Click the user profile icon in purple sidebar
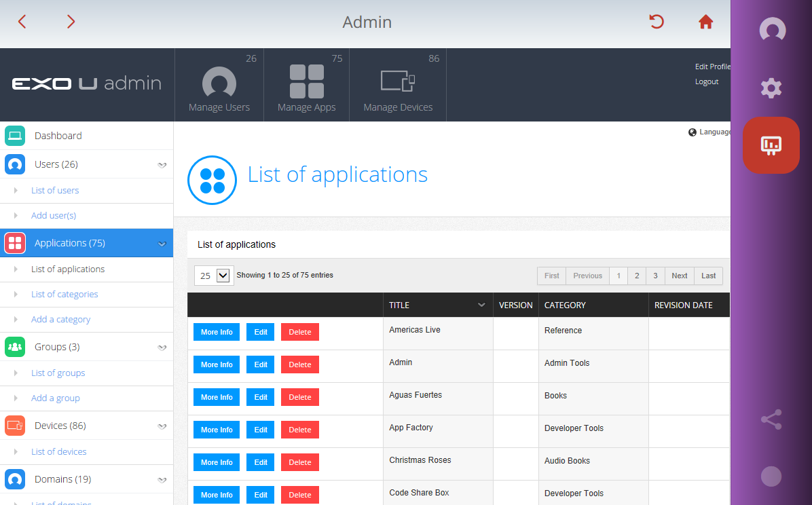 772,29
